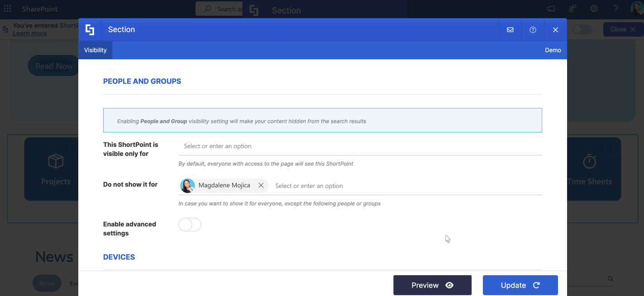
Task: Follow the Learn more link
Action: [30, 33]
